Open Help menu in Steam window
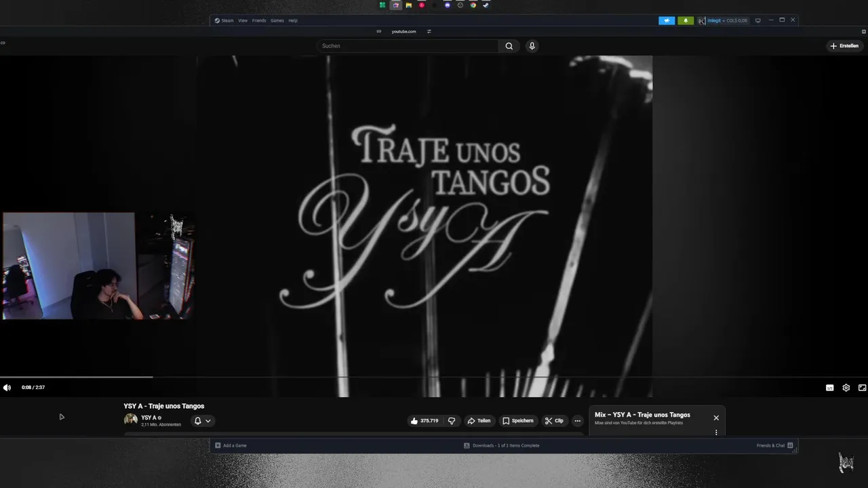Viewport: 868px width, 488px height. click(293, 20)
